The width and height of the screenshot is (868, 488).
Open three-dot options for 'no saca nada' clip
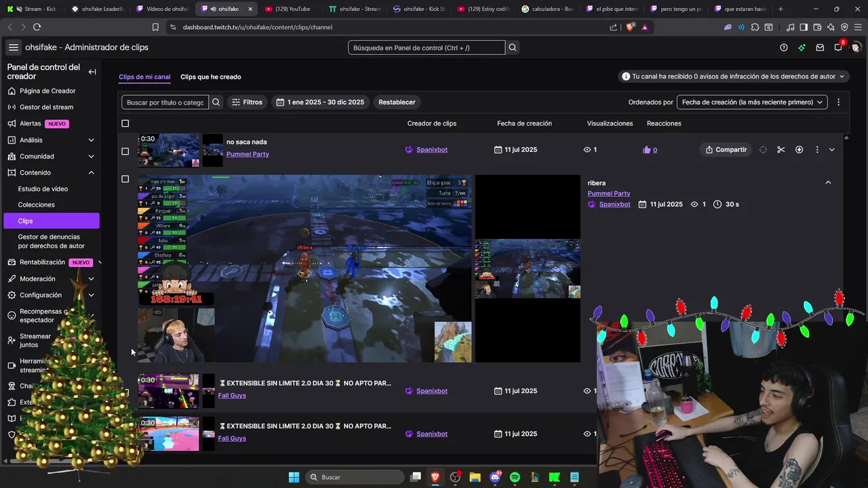pos(816,150)
